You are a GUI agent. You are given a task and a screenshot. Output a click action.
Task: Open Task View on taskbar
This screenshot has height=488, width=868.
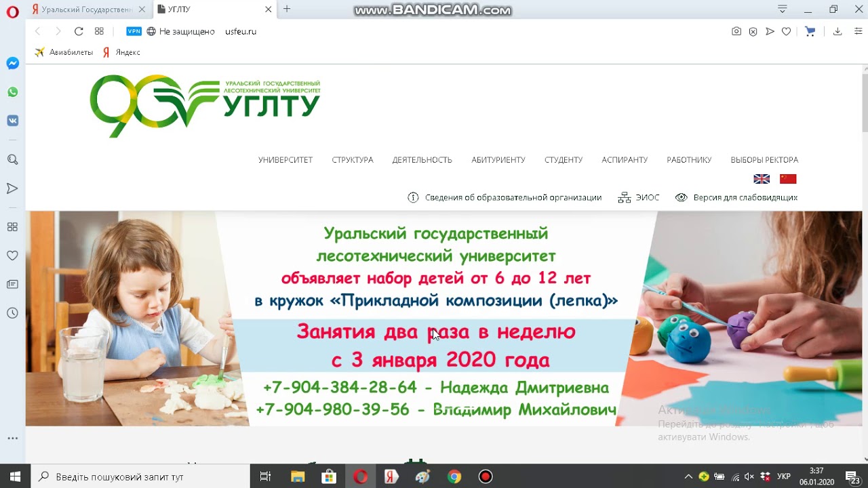[x=266, y=476]
